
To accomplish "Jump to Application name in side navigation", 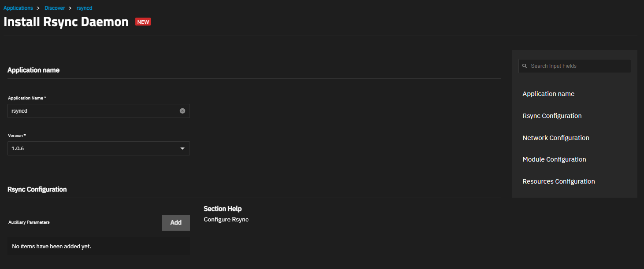I will coord(548,94).
